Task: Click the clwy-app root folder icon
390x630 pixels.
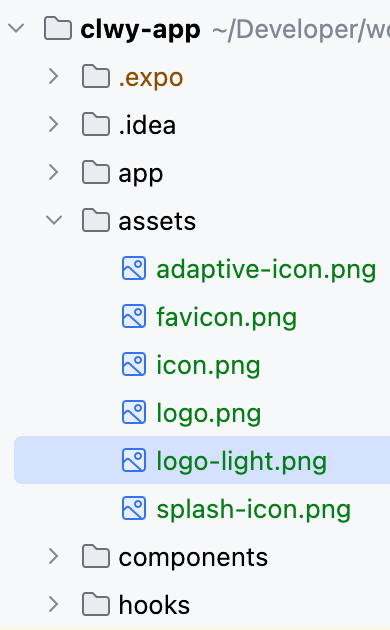Action: pos(58,29)
